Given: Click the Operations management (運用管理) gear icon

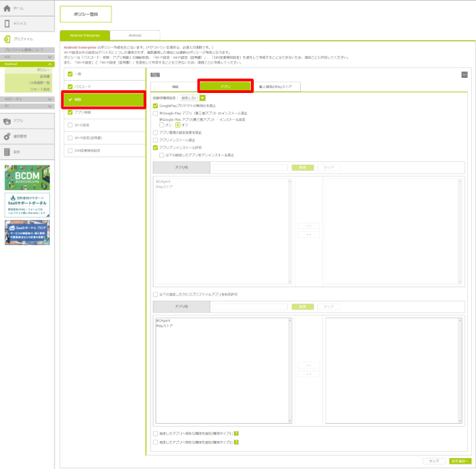Looking at the screenshot, I should pyautogui.click(x=7, y=136).
